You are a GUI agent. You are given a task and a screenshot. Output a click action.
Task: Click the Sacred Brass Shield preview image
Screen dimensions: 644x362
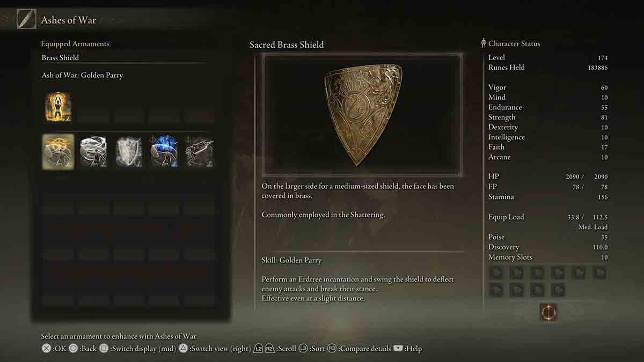click(x=362, y=115)
